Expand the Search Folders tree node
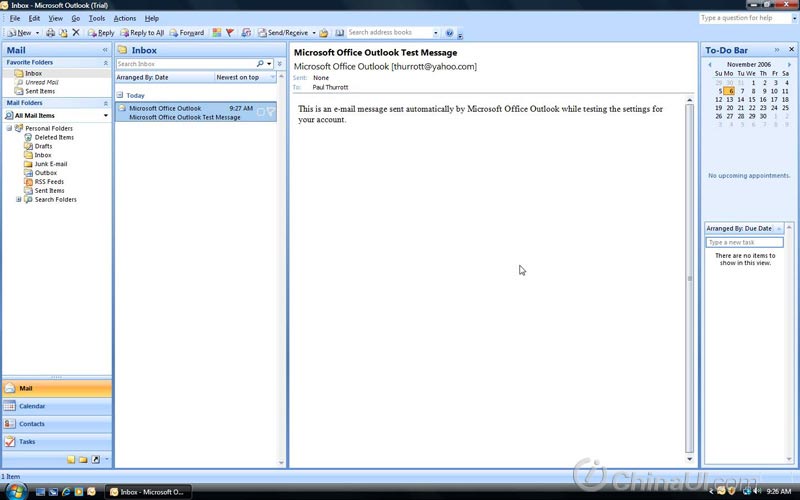This screenshot has width=800, height=500. click(18, 199)
